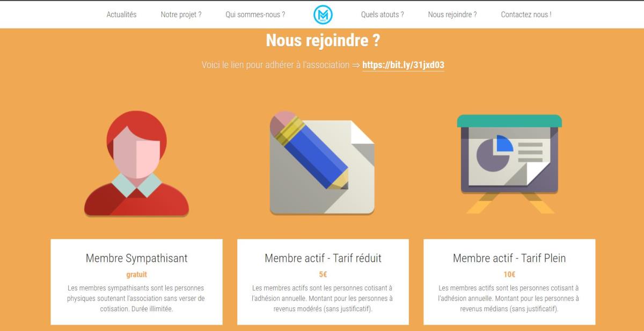
Task: Click the 5€ price label
Action: click(323, 275)
